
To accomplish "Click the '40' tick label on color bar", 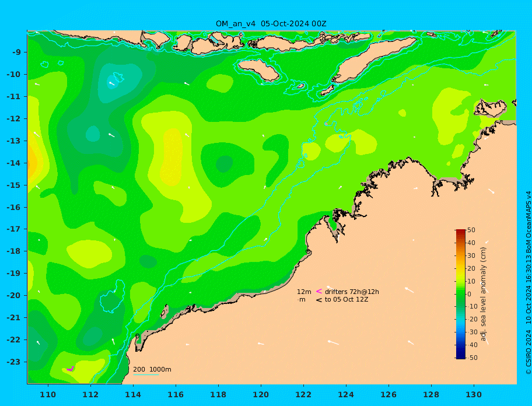I will click(x=471, y=243).
